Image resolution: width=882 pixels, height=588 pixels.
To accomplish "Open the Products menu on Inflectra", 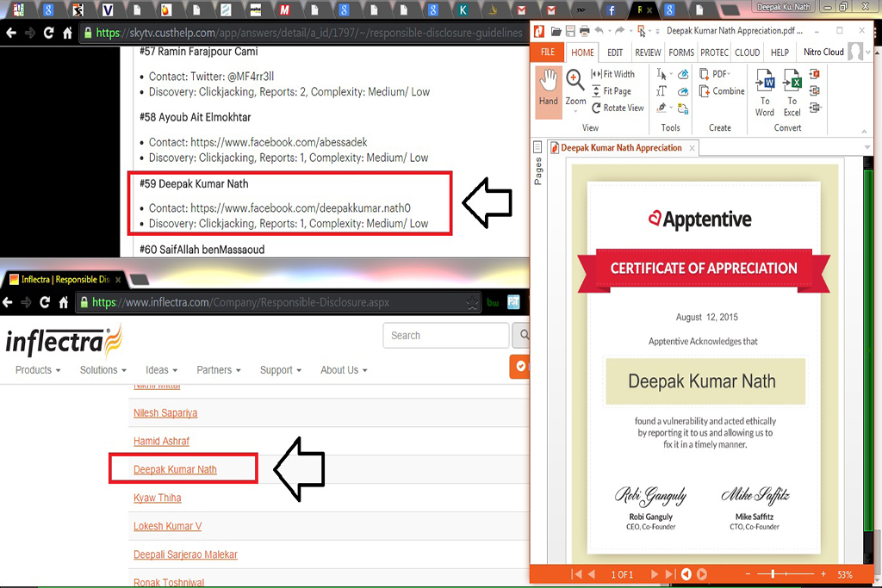I will (x=38, y=370).
